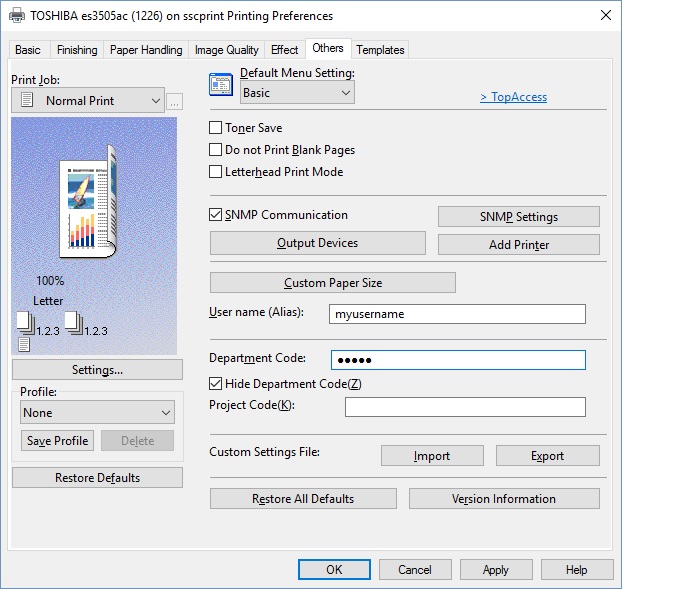Image resolution: width=680 pixels, height=589 pixels.
Task: Click the Restore Defaults button
Action: 97,478
